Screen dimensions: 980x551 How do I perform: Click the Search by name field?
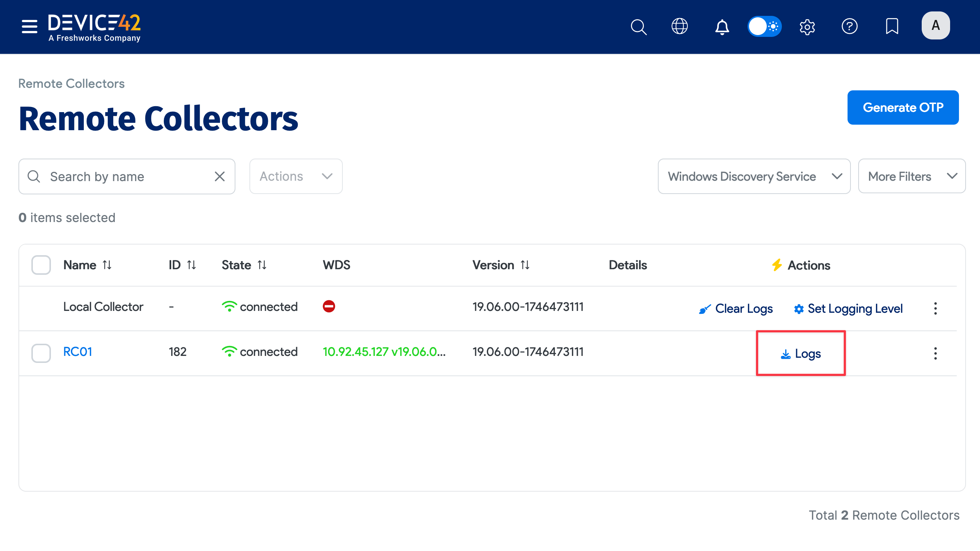click(114, 176)
